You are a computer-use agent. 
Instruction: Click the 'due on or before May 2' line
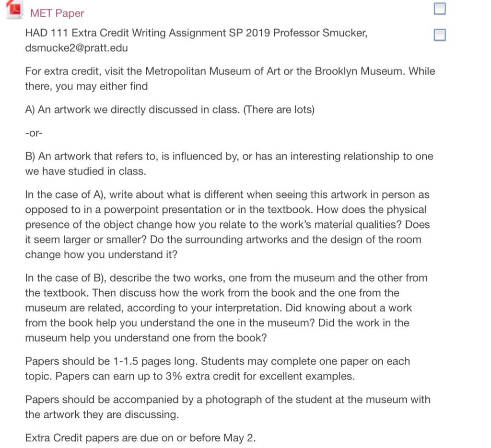[140, 437]
